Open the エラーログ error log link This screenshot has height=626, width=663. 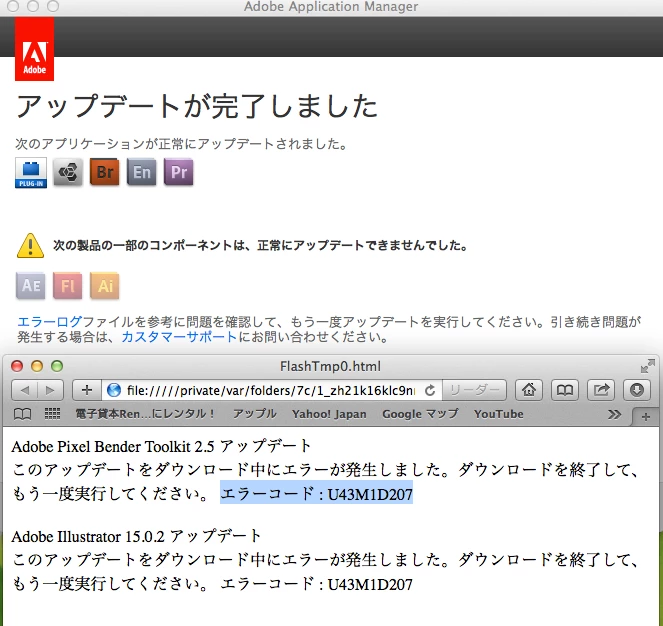click(x=49, y=322)
